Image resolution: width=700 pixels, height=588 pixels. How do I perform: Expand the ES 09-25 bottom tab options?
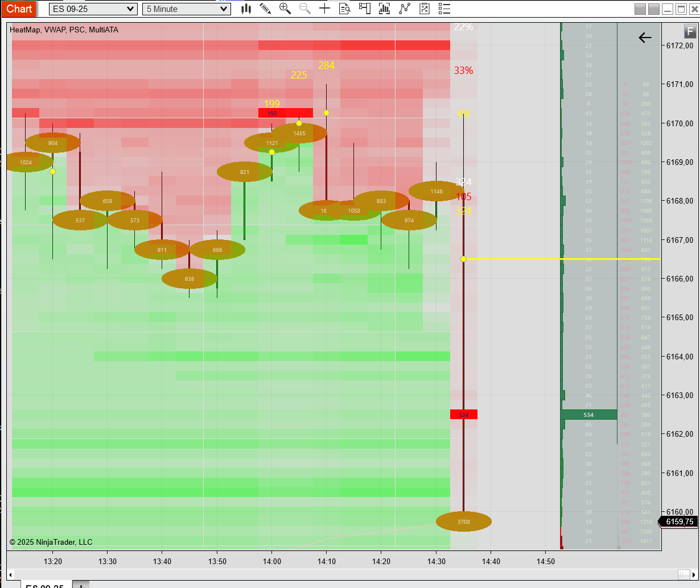[80, 585]
